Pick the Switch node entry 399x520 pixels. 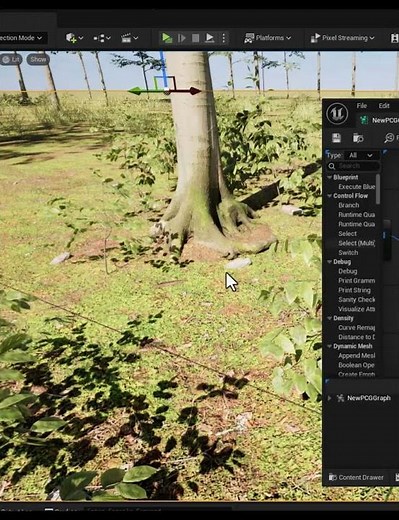pyautogui.click(x=348, y=252)
